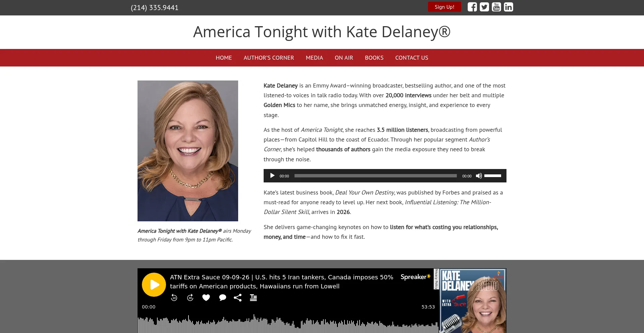Click the bold '3.5 million listeners' text
The image size is (644, 333).
tap(402, 130)
